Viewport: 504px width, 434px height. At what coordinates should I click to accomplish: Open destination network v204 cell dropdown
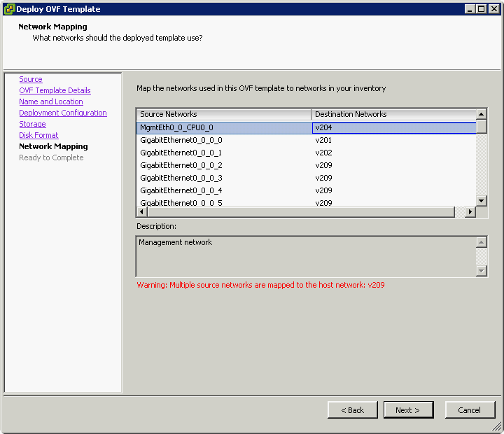click(394, 127)
